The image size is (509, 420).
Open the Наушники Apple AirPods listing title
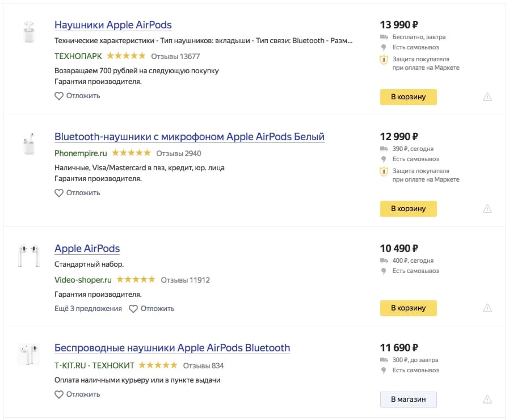(x=113, y=25)
